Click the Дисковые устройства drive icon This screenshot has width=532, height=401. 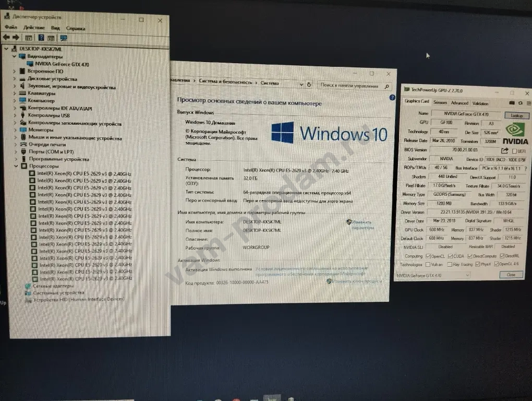[22, 78]
